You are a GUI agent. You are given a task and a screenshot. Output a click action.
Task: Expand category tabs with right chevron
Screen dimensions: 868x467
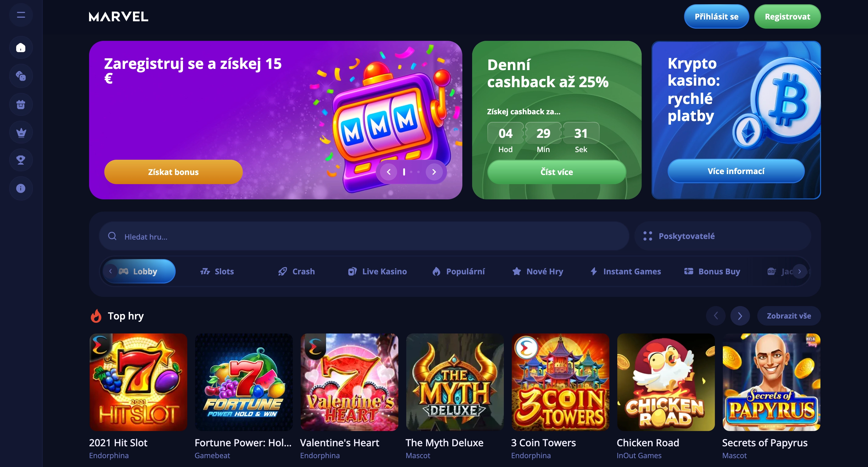[800, 271]
